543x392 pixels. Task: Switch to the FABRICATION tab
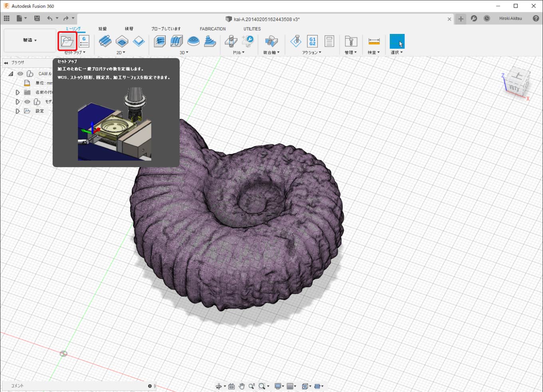(x=212, y=29)
